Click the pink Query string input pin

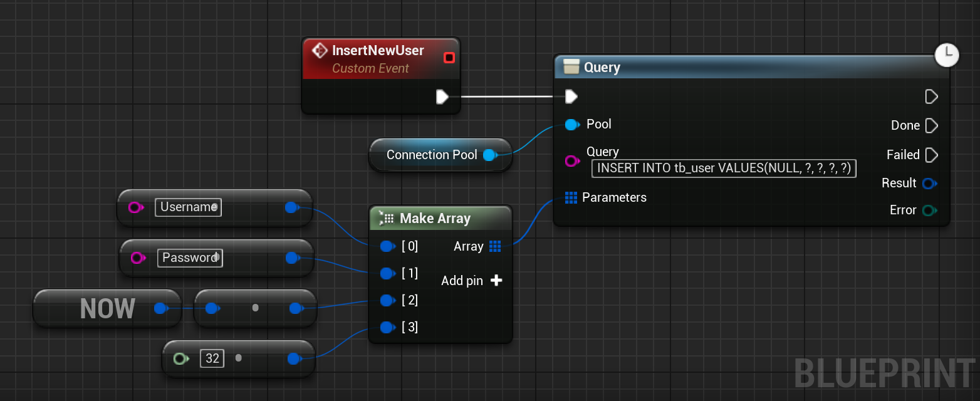[572, 161]
